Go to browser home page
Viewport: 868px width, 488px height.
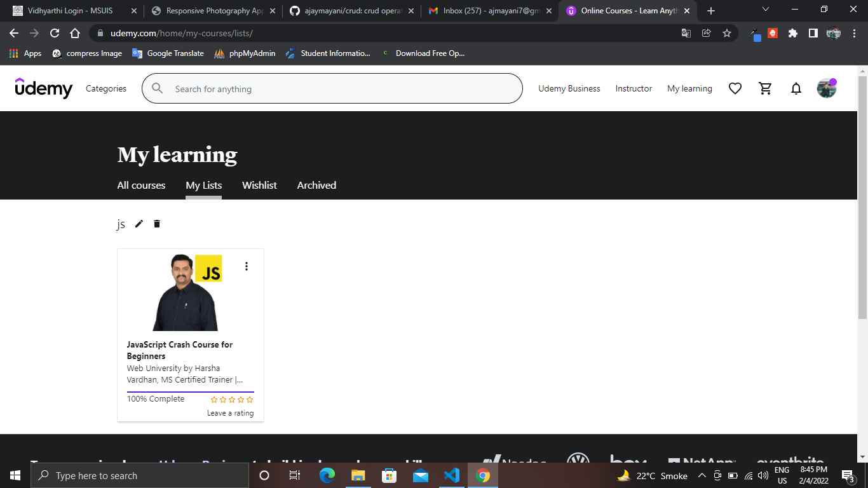click(x=75, y=33)
